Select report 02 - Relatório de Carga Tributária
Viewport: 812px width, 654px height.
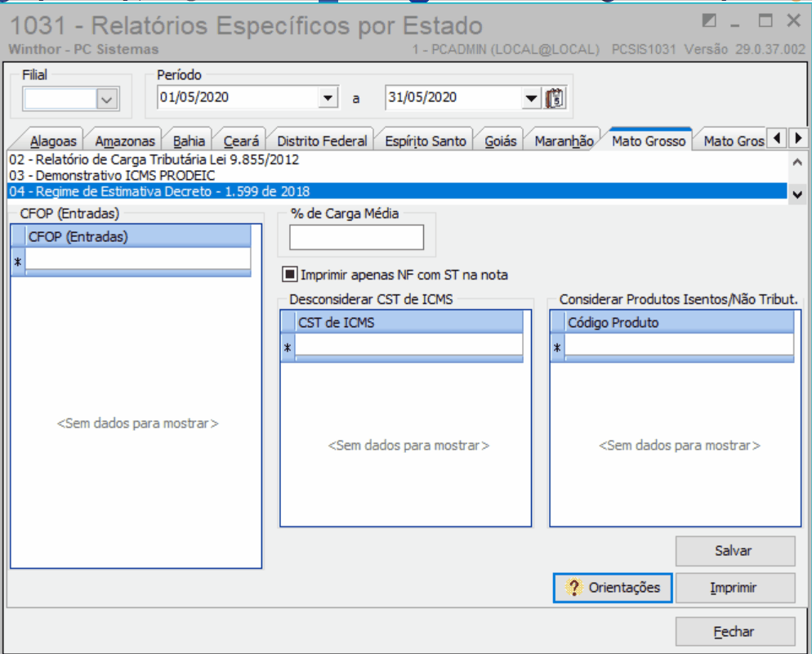[397, 159]
